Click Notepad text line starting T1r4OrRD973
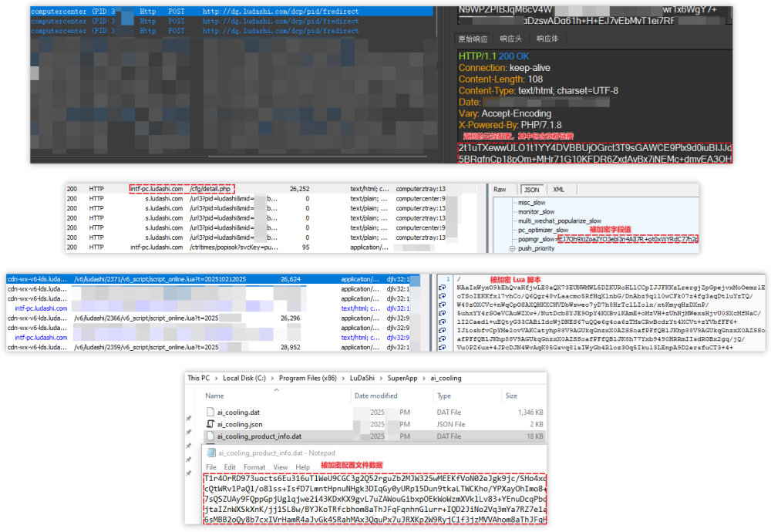The height and width of the screenshot is (532, 771). click(x=375, y=478)
